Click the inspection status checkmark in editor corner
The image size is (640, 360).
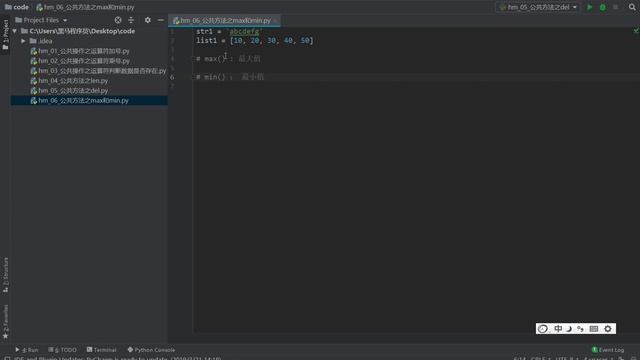pos(636,31)
